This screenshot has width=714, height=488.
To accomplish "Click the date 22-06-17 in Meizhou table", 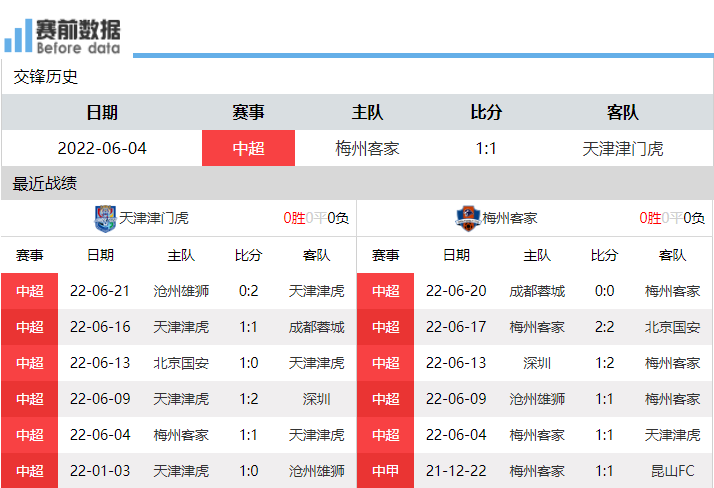I will point(456,327).
